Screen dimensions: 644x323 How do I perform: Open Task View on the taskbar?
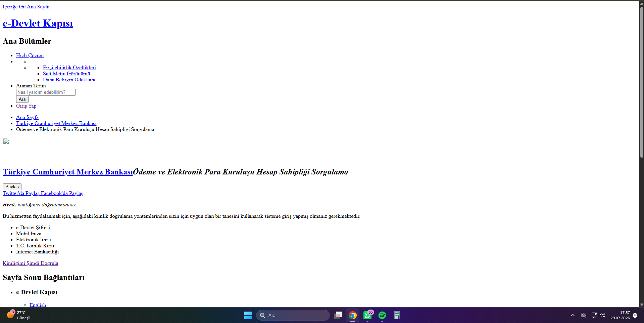pyautogui.click(x=338, y=315)
